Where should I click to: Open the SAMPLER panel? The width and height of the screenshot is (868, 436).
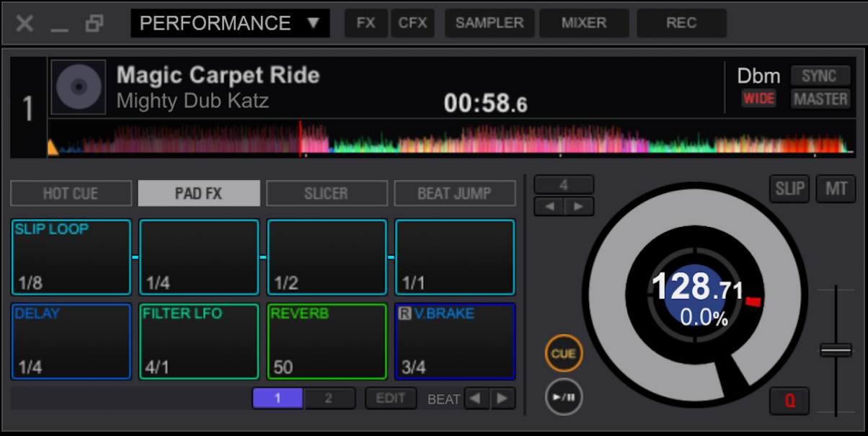[x=490, y=22]
